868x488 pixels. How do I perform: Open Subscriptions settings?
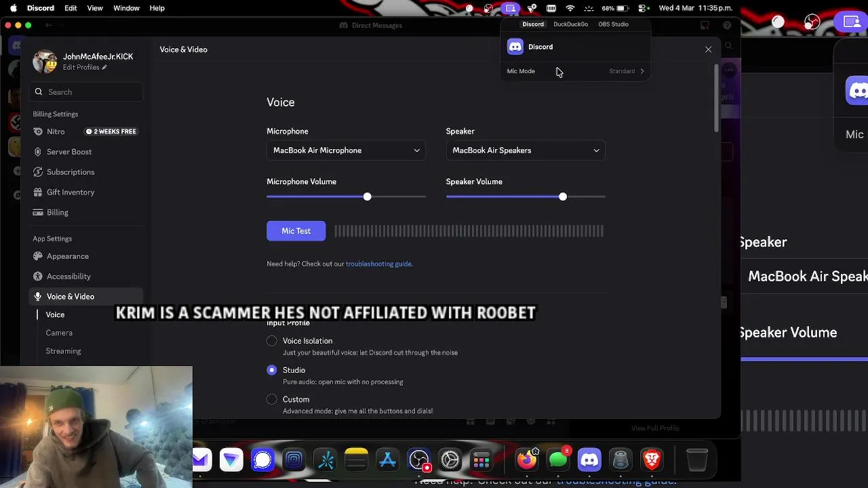coord(86,172)
